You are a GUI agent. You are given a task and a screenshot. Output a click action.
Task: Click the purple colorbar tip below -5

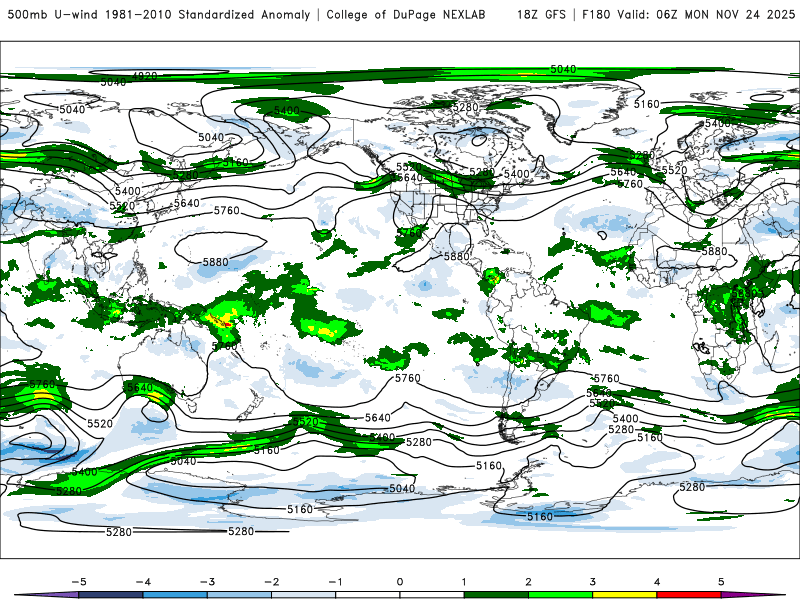coord(48,595)
